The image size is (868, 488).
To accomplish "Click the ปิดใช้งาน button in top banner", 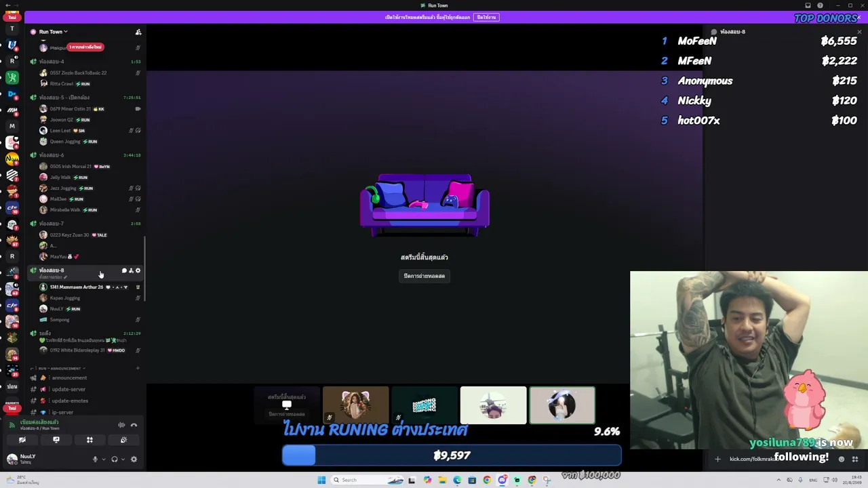I will coord(486,17).
